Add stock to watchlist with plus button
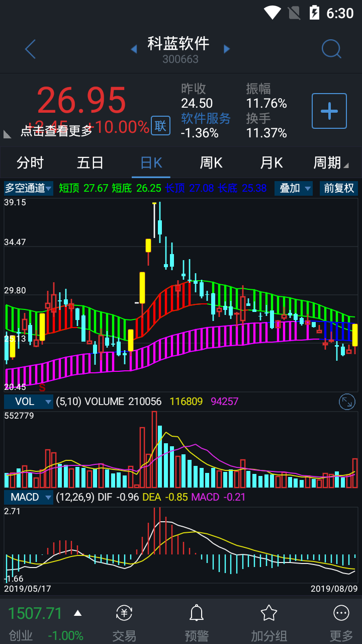 pos(329,111)
